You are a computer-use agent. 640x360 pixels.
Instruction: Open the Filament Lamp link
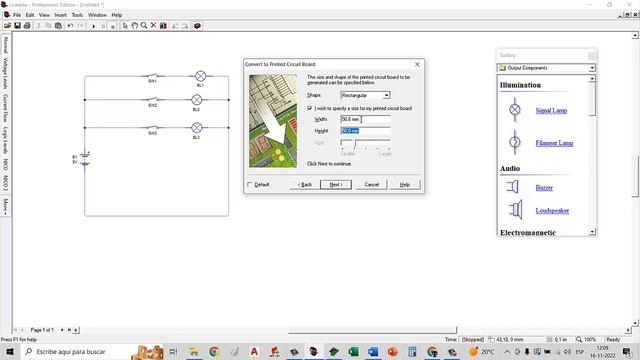click(x=554, y=143)
